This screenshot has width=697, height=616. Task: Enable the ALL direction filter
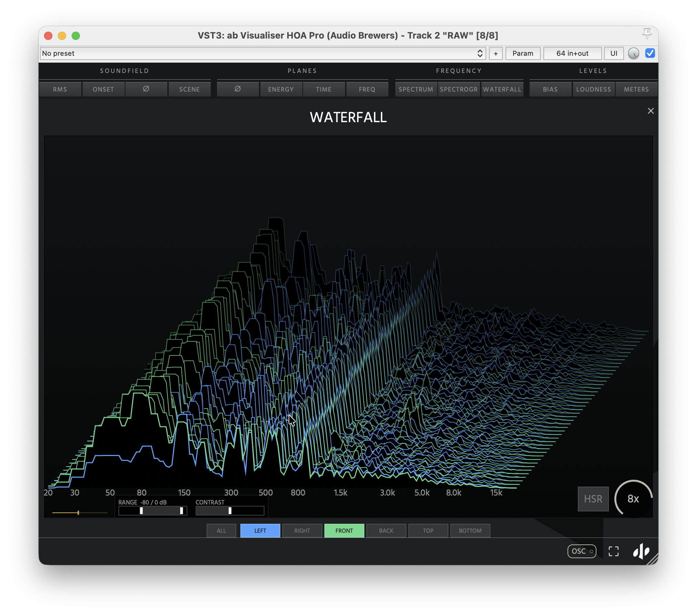221,531
